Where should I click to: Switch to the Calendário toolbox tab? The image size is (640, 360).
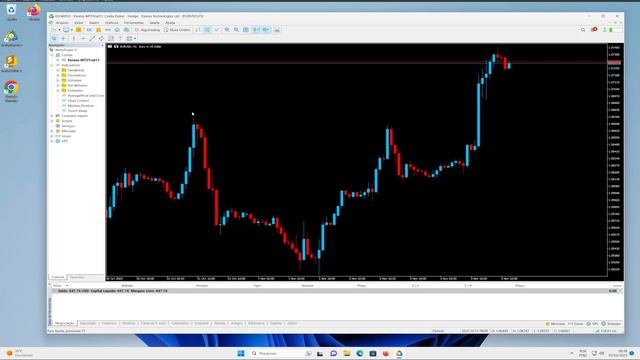(x=180, y=323)
